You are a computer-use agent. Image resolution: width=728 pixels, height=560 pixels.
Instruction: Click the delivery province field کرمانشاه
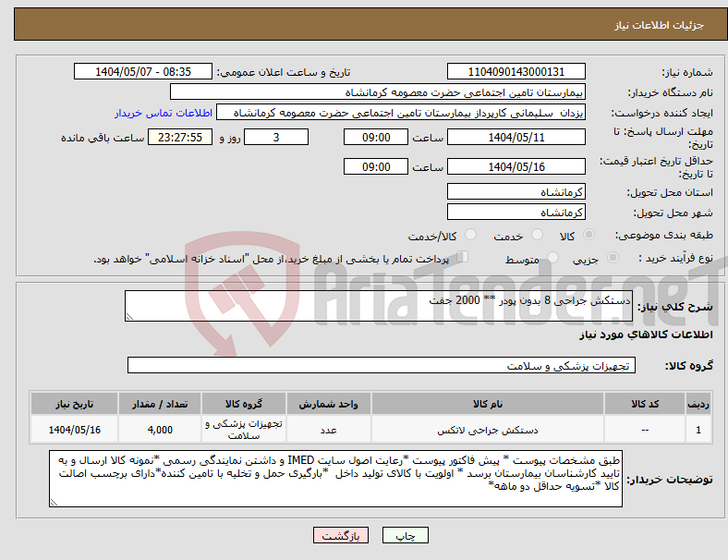(x=516, y=191)
